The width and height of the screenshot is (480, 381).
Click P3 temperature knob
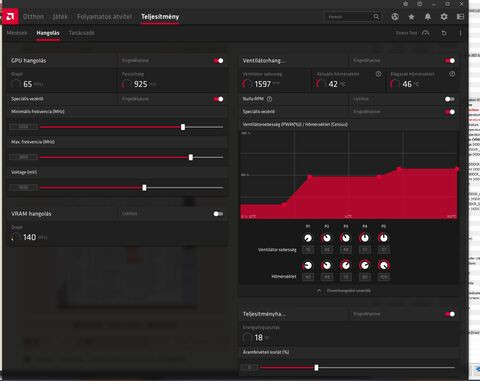[346, 265]
